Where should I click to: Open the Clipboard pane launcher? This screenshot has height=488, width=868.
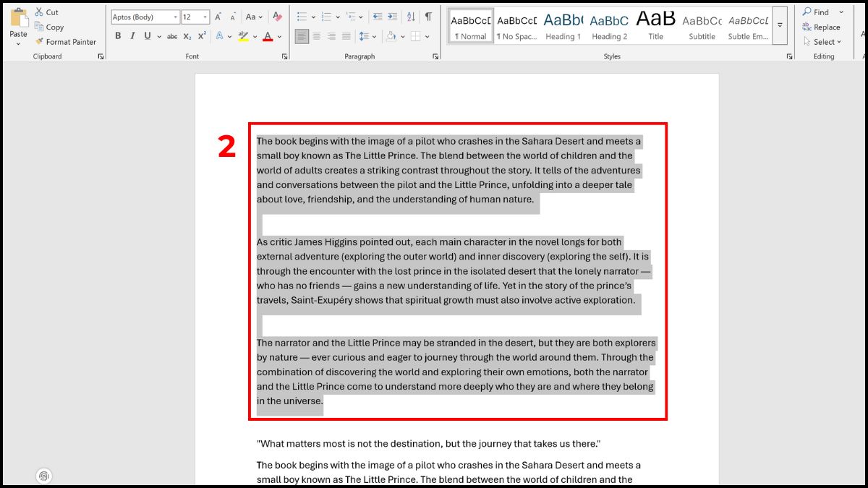(x=101, y=56)
